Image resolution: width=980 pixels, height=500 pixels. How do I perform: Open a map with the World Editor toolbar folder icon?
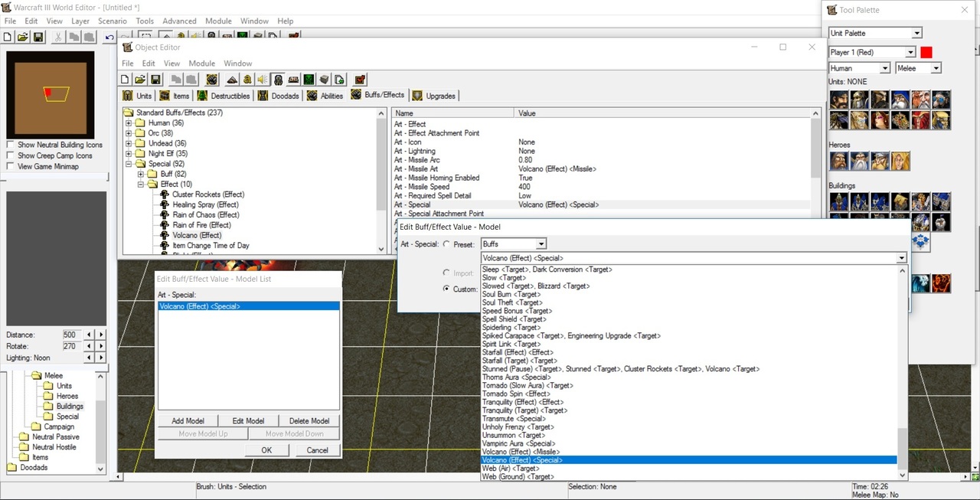[22, 37]
